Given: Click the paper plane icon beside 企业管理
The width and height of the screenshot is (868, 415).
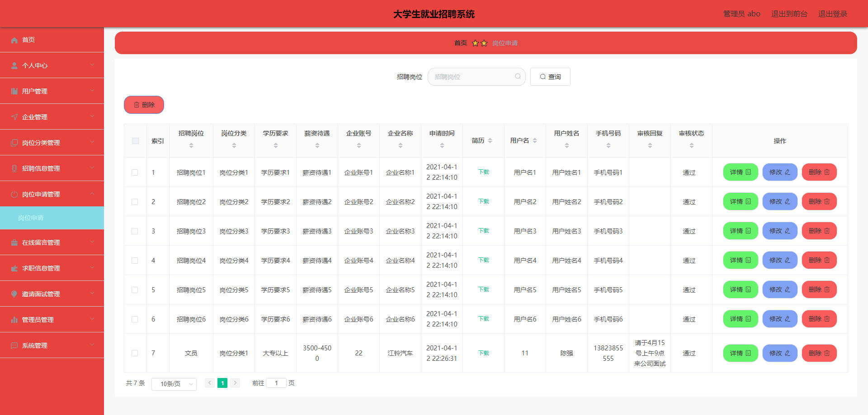Looking at the screenshot, I should point(14,117).
